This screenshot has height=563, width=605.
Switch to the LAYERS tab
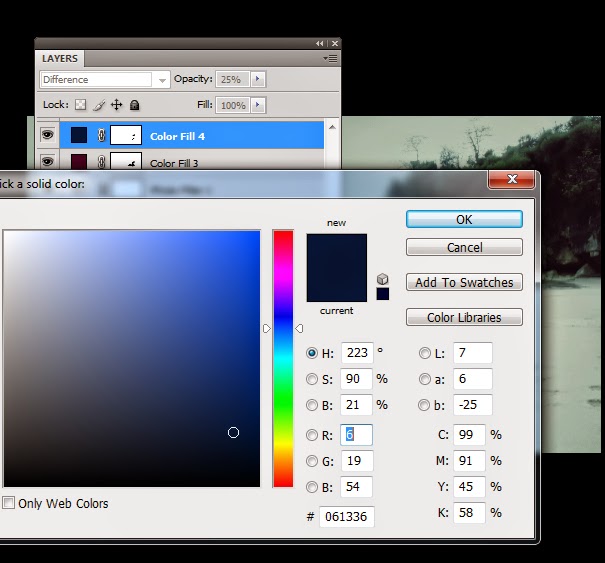[x=60, y=59]
